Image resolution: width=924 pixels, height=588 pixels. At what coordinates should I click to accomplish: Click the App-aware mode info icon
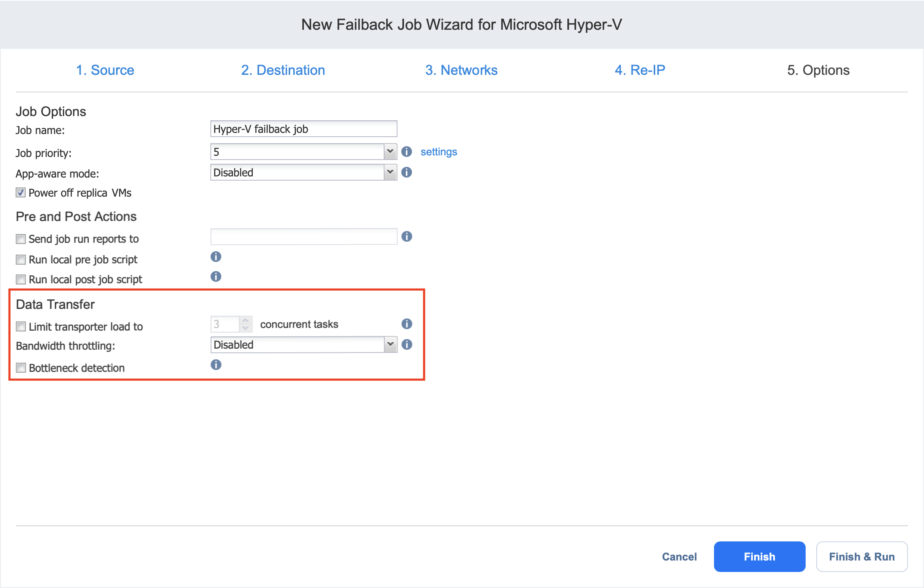406,172
